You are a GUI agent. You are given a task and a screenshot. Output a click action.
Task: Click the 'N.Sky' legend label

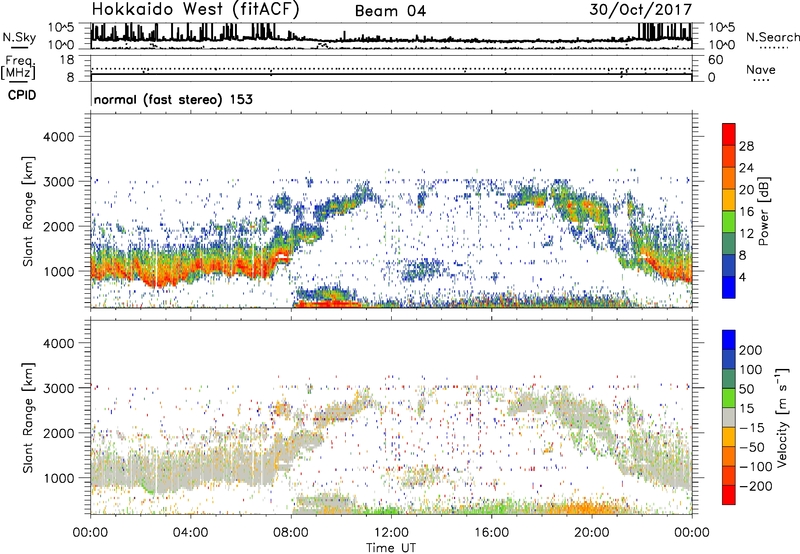tap(19, 37)
